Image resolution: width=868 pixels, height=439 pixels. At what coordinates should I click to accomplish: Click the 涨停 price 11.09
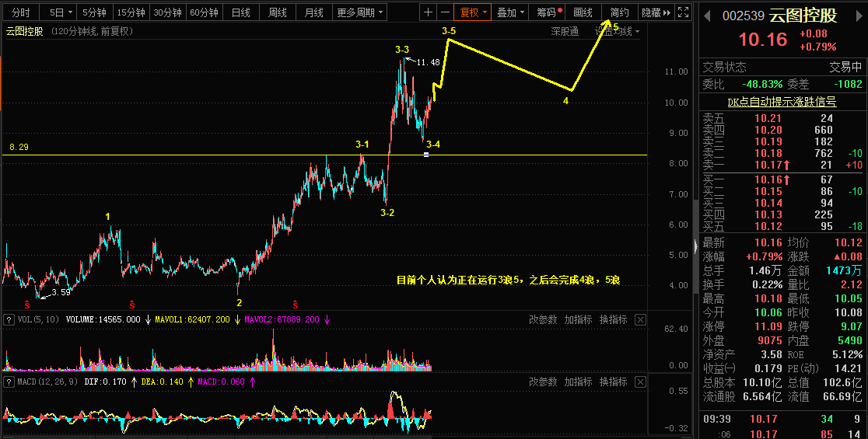[x=768, y=326]
